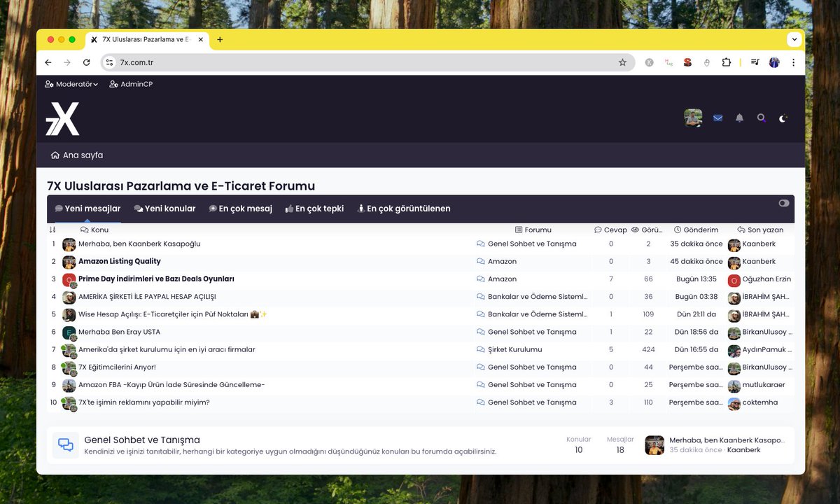Click the site info icon in address bar
Screen dimensions: 840x504
click(108, 62)
